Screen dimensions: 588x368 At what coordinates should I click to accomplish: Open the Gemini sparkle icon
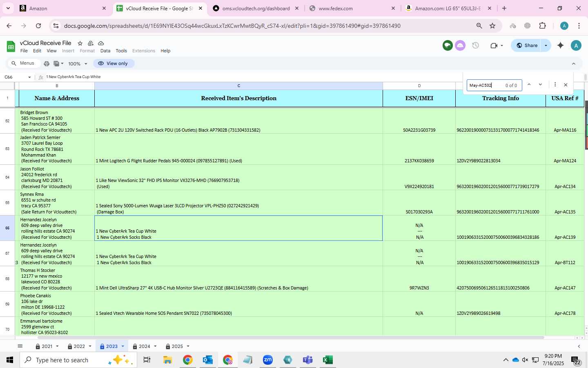[x=560, y=45]
